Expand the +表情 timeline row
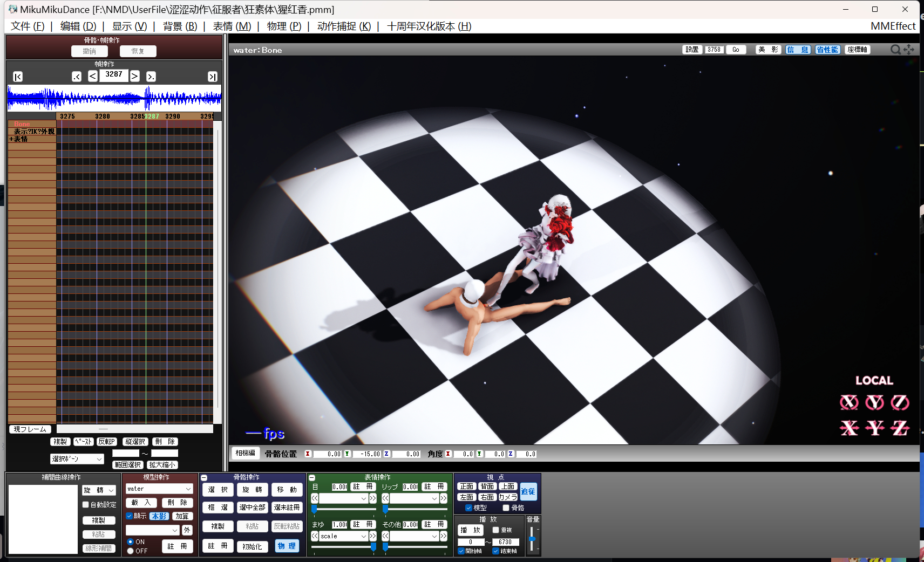This screenshot has width=924, height=562. 11,139
